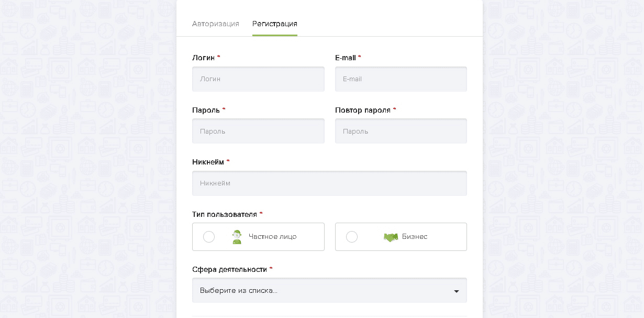Click the E-mail heading label above field
644x318 pixels.
pos(345,58)
